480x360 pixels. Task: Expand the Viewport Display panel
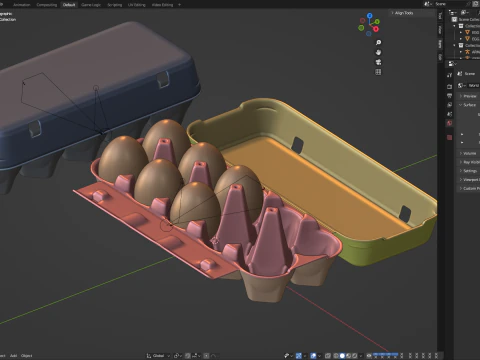click(468, 180)
